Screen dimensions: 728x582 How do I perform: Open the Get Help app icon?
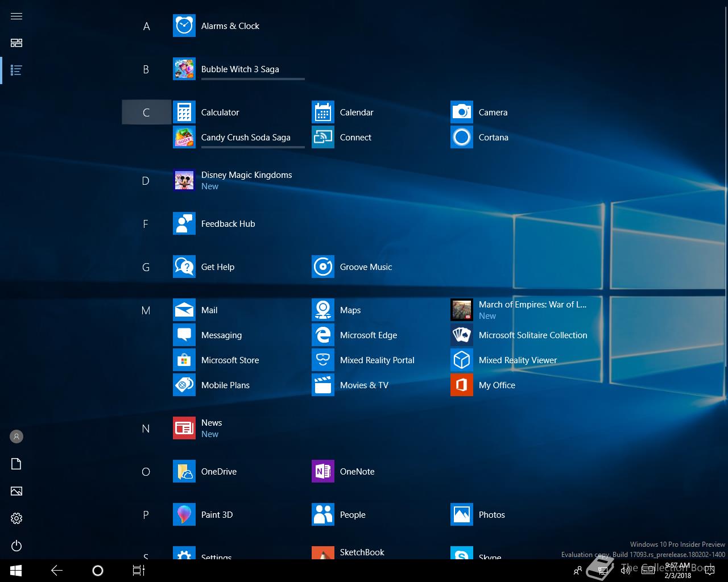coord(184,267)
